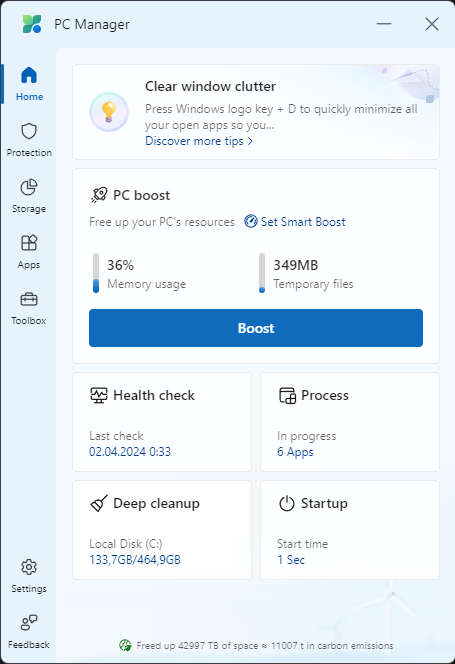Viewport: 455px width, 664px height.
Task: Click the 36% memory usage value
Action: pos(120,265)
